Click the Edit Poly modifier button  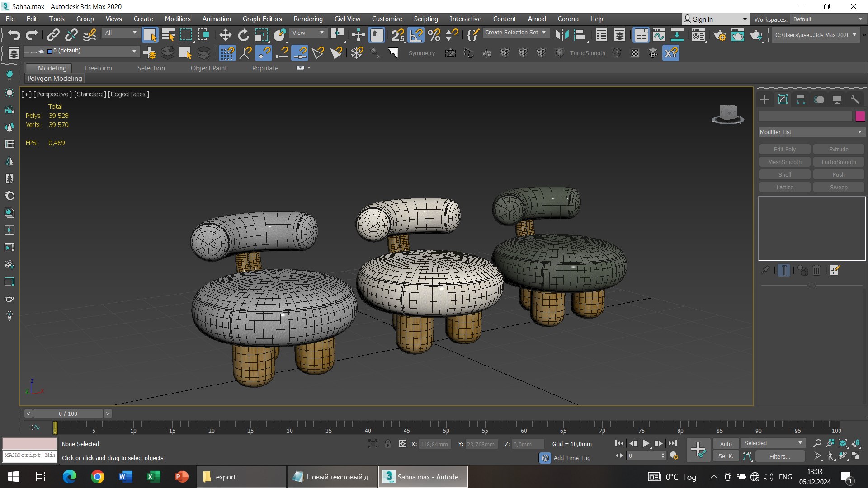point(784,149)
